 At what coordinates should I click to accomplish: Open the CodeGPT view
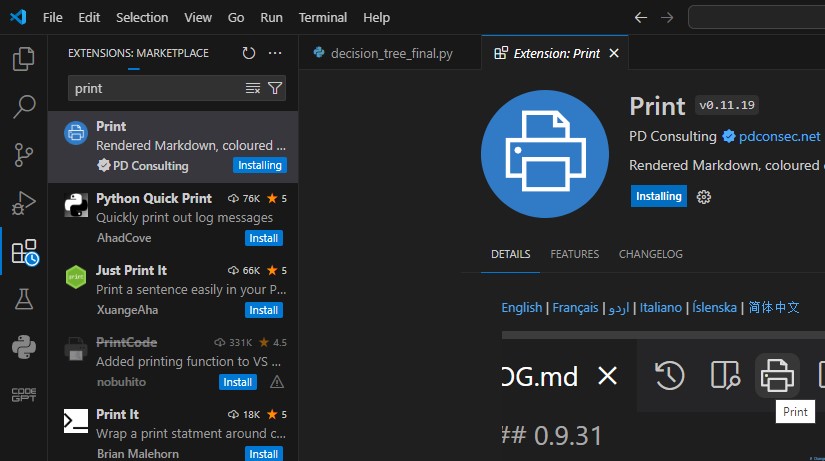tap(24, 395)
